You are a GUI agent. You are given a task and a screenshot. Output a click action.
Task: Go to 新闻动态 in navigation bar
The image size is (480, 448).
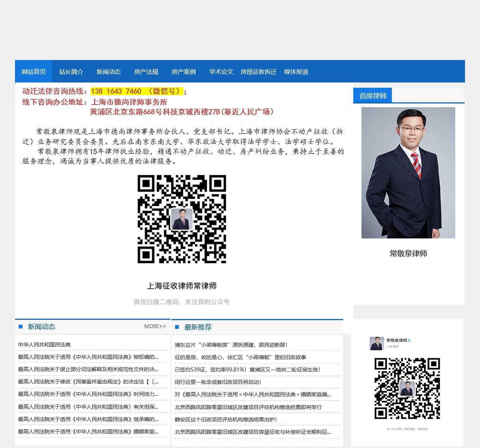coord(109,72)
